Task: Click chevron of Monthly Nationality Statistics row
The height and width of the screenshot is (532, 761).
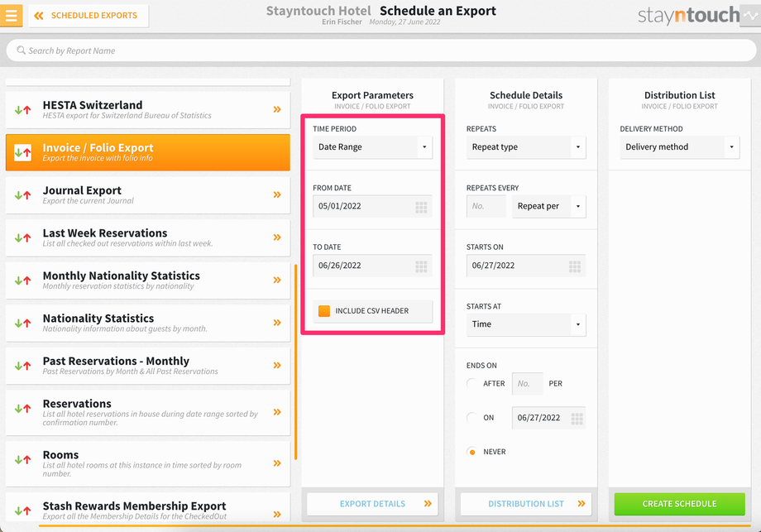Action: tap(277, 280)
